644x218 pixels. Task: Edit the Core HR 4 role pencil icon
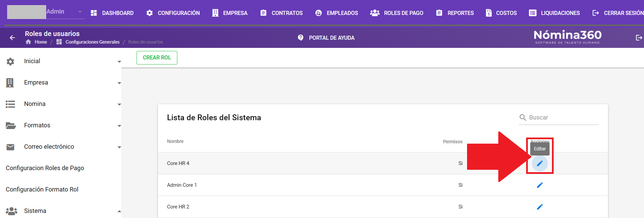coord(540,163)
